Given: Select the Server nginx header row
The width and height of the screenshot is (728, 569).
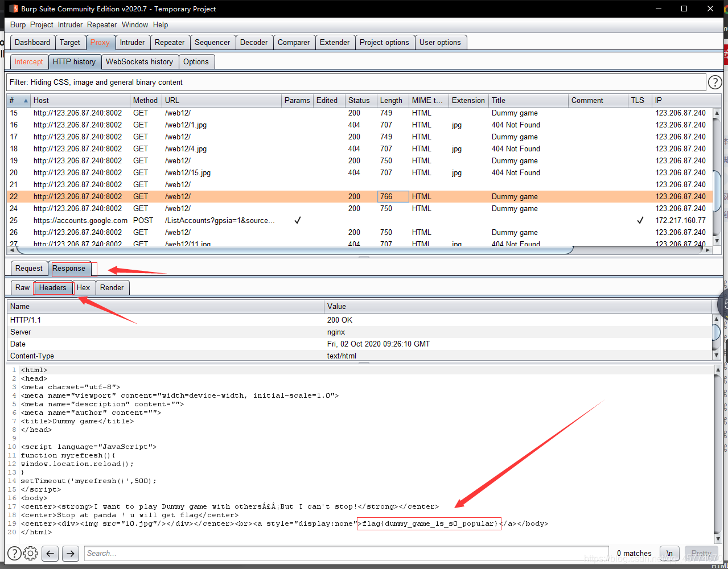Looking at the screenshot, I should (359, 332).
